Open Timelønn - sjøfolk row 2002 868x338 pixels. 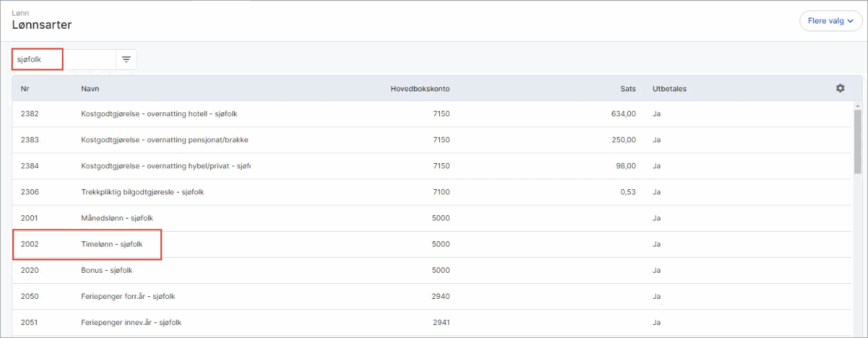tap(433, 245)
